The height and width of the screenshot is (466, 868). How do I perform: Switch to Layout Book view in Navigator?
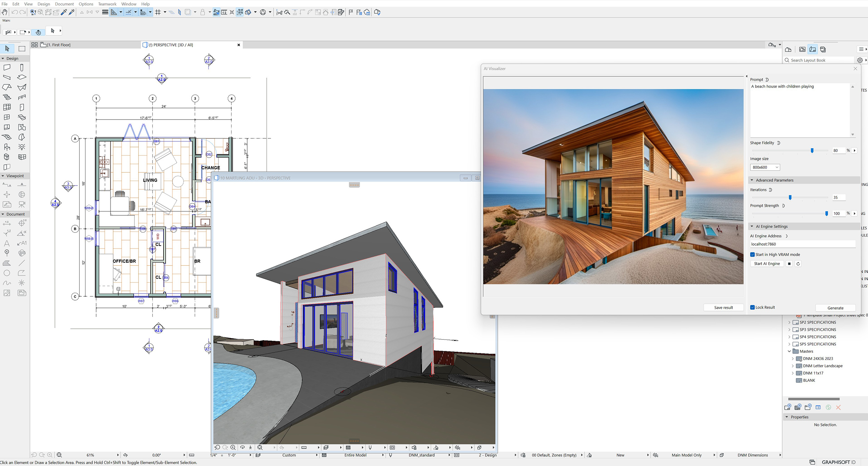pyautogui.click(x=813, y=49)
